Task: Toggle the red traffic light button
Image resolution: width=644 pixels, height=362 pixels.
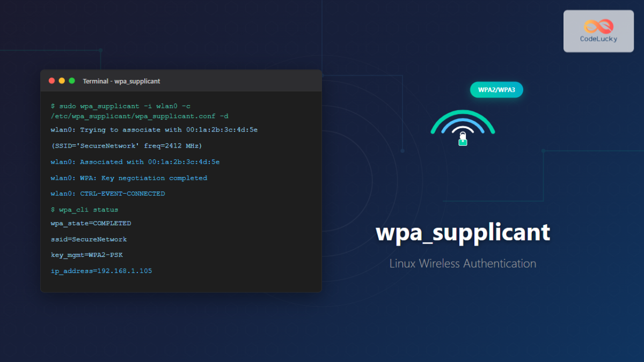Action: point(52,80)
